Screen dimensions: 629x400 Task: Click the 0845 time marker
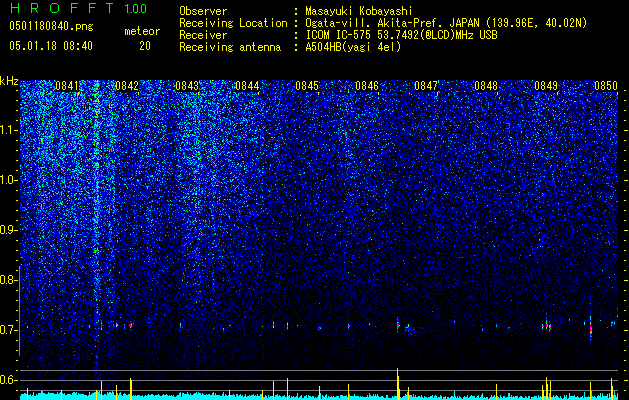click(x=307, y=86)
